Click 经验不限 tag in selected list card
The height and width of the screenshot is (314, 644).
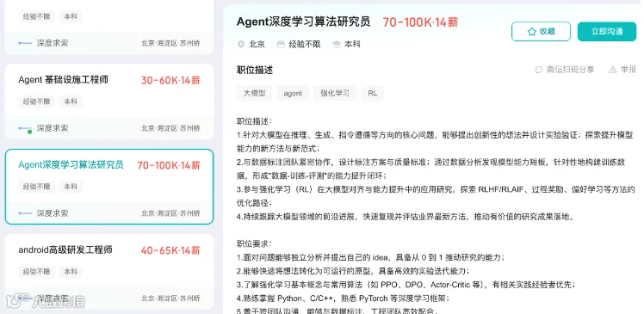point(36,187)
